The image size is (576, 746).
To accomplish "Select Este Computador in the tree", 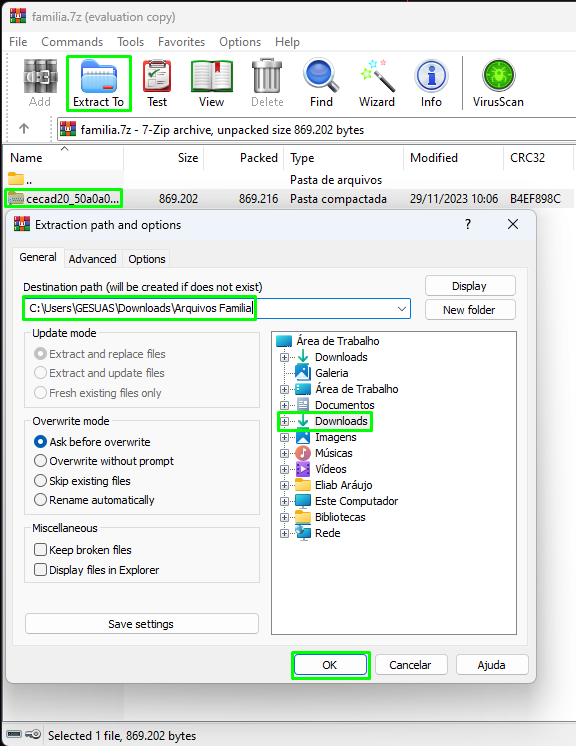I will (x=356, y=501).
